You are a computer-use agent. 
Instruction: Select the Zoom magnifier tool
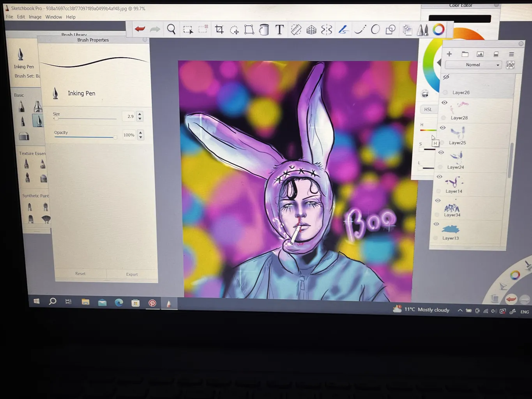[171, 29]
